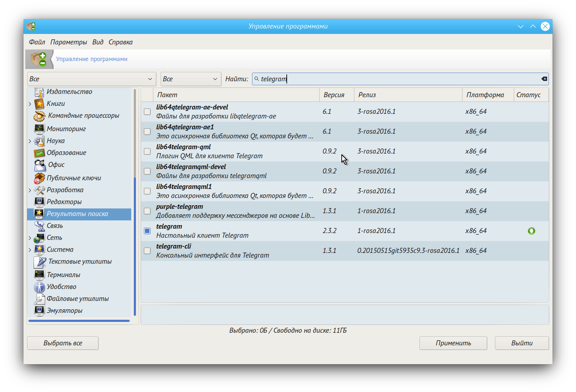Sort packages by the Версия column

337,95
